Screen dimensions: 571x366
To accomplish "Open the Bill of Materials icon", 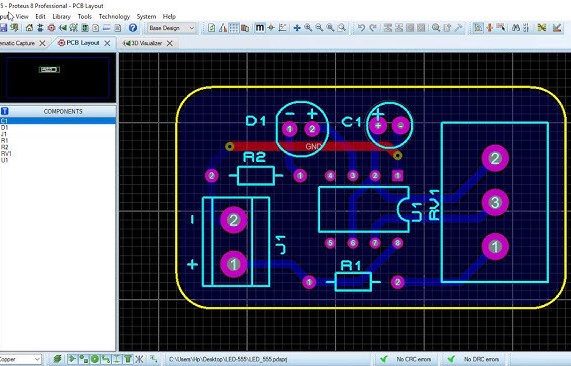I will (96, 28).
